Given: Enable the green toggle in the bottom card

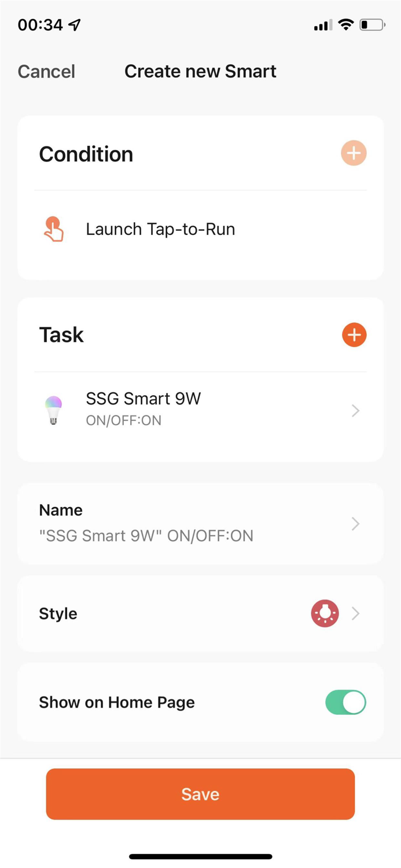Looking at the screenshot, I should coord(345,702).
